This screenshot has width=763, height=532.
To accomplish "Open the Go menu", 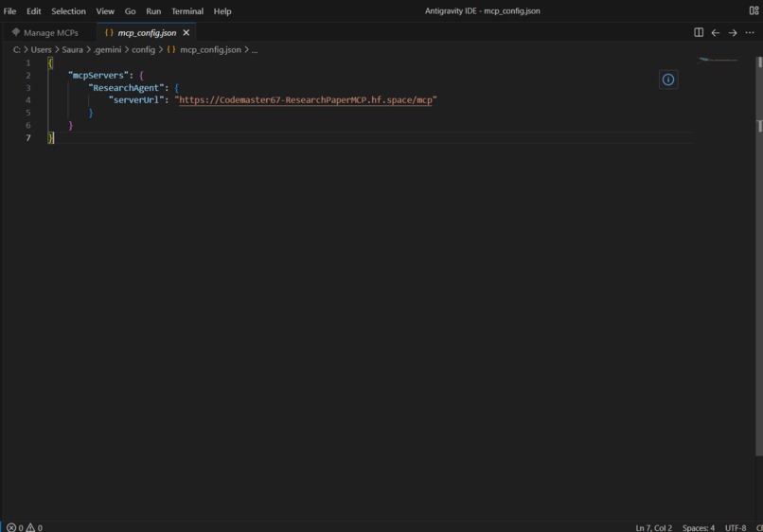I will pos(130,10).
